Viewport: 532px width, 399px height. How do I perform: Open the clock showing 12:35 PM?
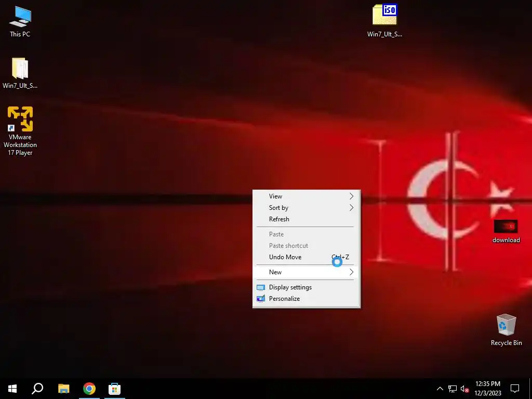pyautogui.click(x=487, y=389)
